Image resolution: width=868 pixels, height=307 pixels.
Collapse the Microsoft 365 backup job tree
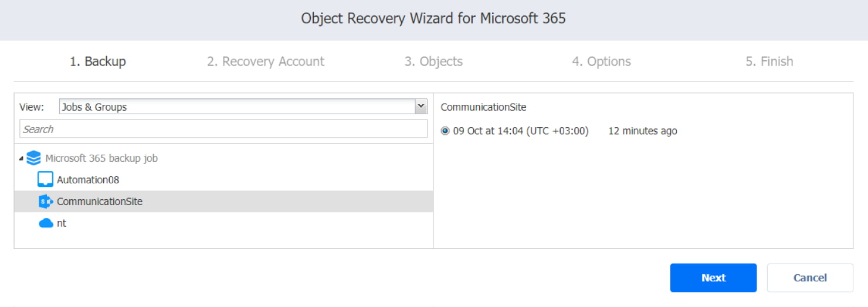[x=22, y=159]
